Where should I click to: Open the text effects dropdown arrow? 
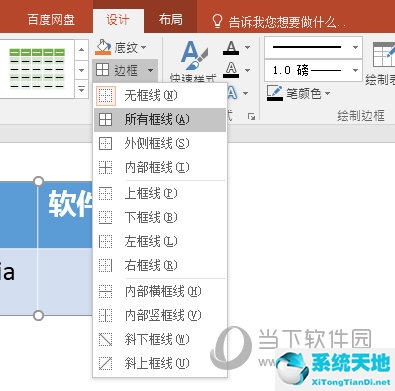click(246, 93)
